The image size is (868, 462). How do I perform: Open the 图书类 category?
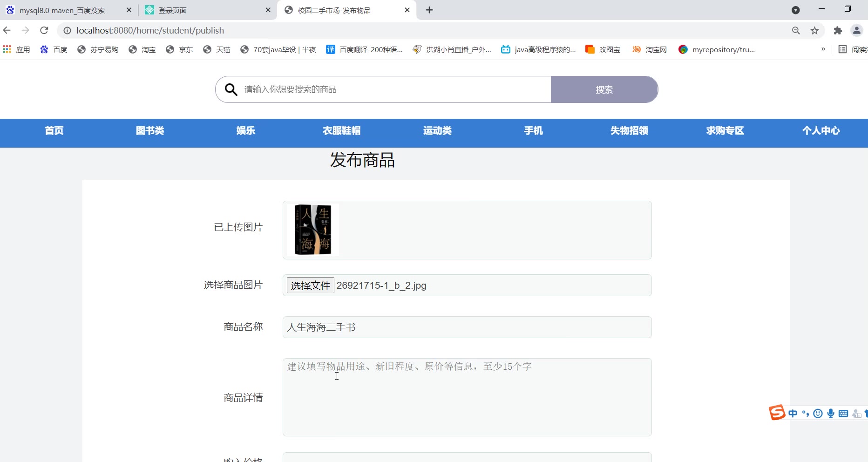click(x=150, y=131)
